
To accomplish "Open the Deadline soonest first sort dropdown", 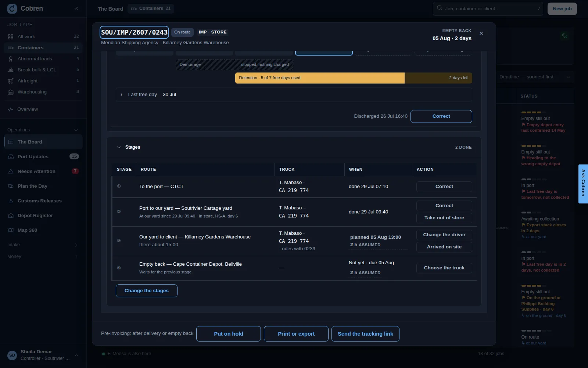I will (534, 77).
